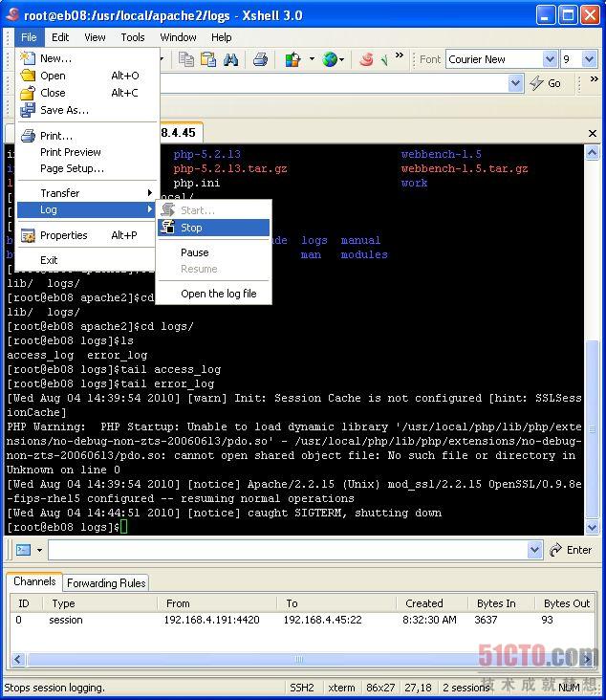Screen dimensions: 606x700
Task: Click the Type column header
Action: pyautogui.click(x=100, y=603)
